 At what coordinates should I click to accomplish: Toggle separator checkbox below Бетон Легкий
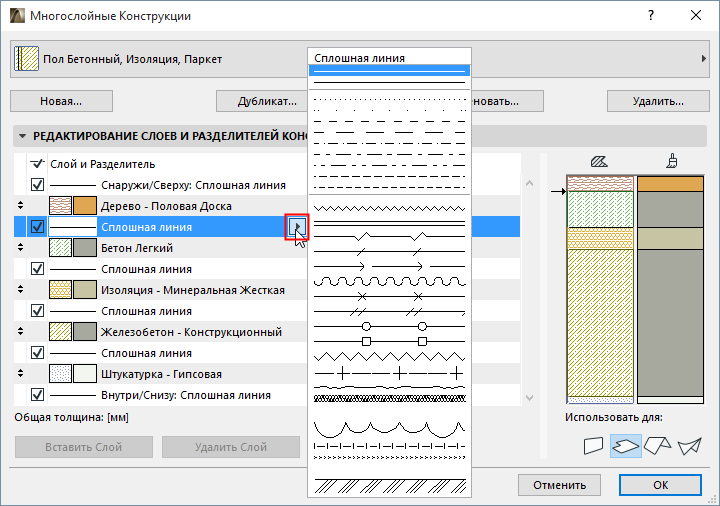(37, 269)
